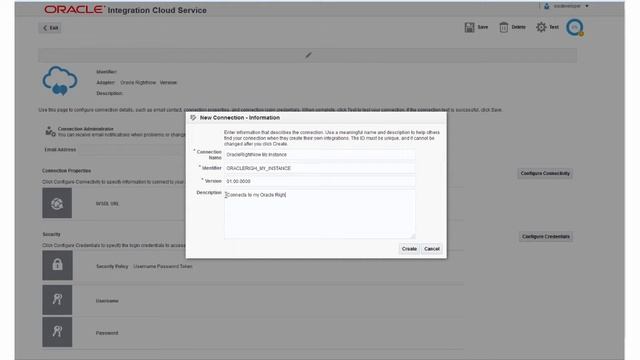
Task: Click the WSDL URL property icon
Action: (x=57, y=203)
